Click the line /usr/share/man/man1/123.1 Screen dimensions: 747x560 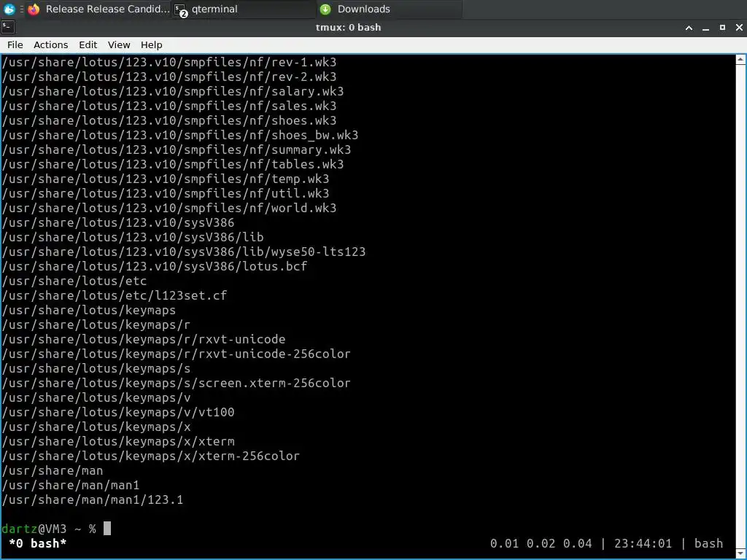(x=93, y=499)
